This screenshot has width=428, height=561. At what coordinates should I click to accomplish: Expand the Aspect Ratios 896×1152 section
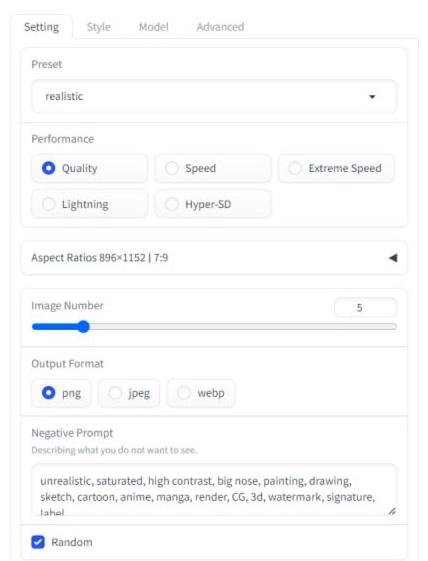tap(214, 258)
